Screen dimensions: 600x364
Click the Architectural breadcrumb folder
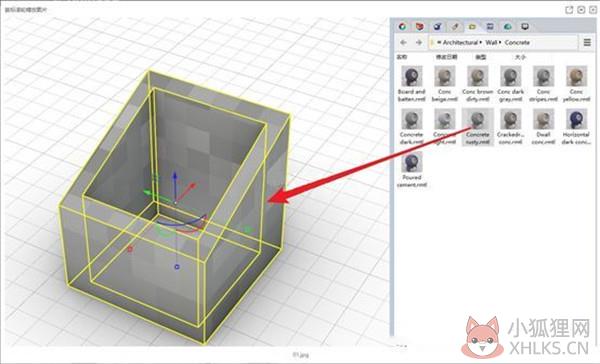tap(460, 42)
